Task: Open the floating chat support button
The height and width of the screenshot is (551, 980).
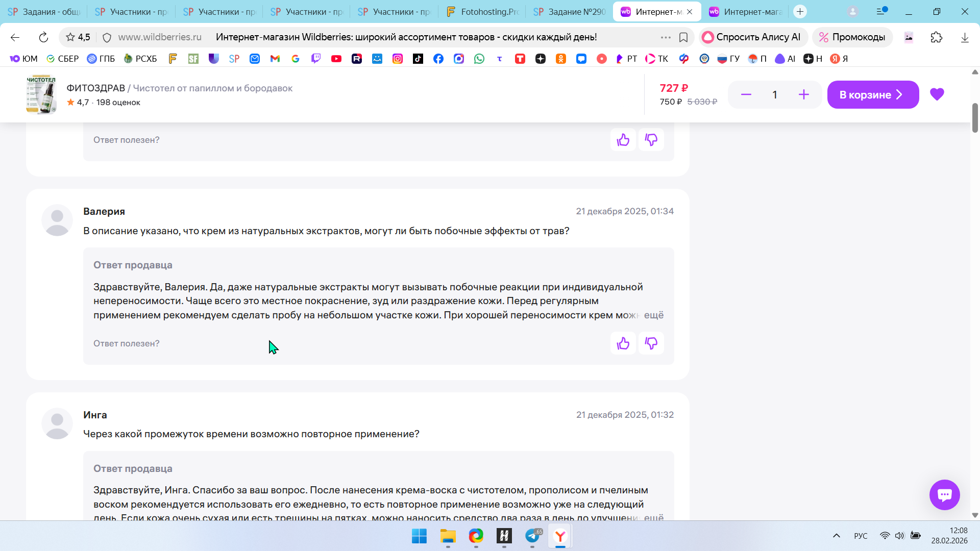Action: (x=944, y=494)
